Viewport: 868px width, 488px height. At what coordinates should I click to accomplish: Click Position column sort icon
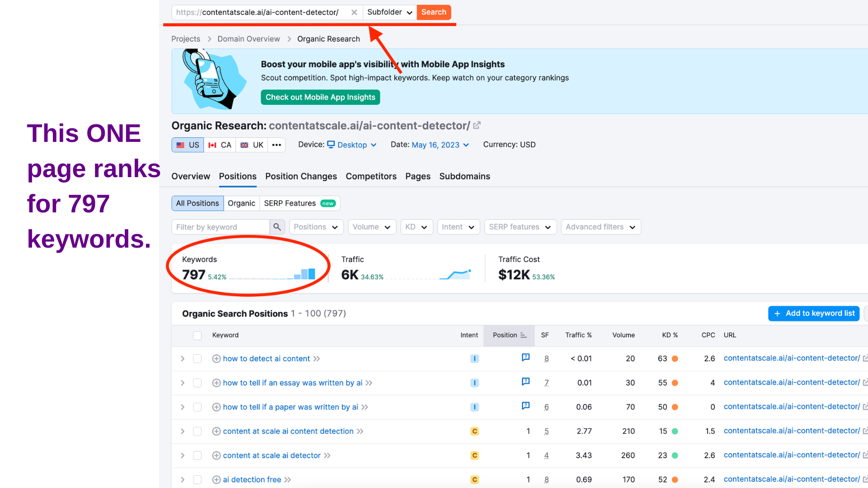(x=523, y=335)
